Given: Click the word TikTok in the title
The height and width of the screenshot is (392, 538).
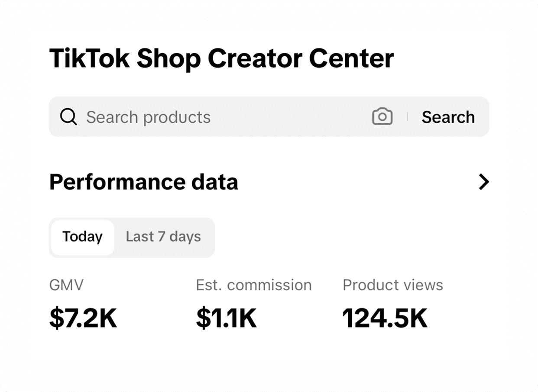Looking at the screenshot, I should point(90,58).
